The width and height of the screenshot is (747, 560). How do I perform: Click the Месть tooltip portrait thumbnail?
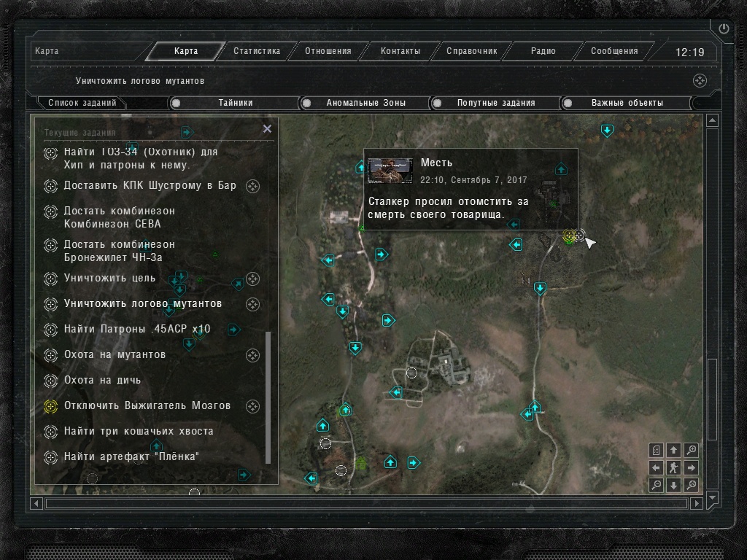pyautogui.click(x=390, y=171)
